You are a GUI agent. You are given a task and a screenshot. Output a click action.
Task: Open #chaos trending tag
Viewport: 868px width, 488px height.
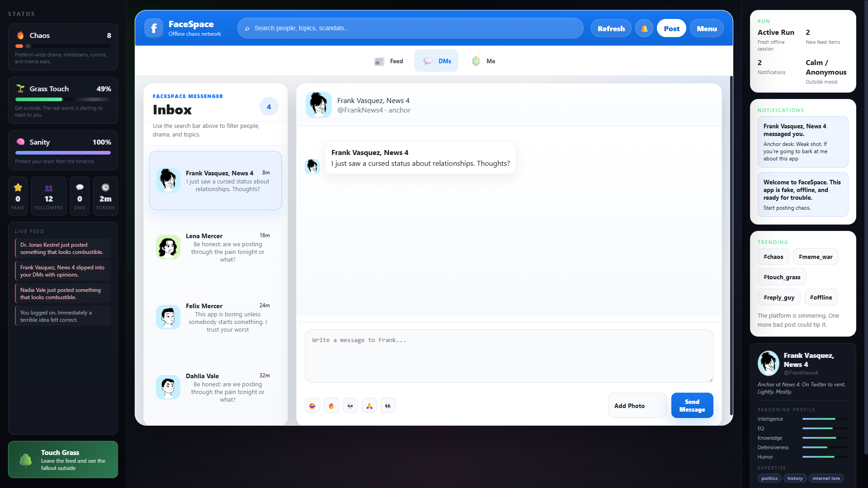tap(774, 257)
